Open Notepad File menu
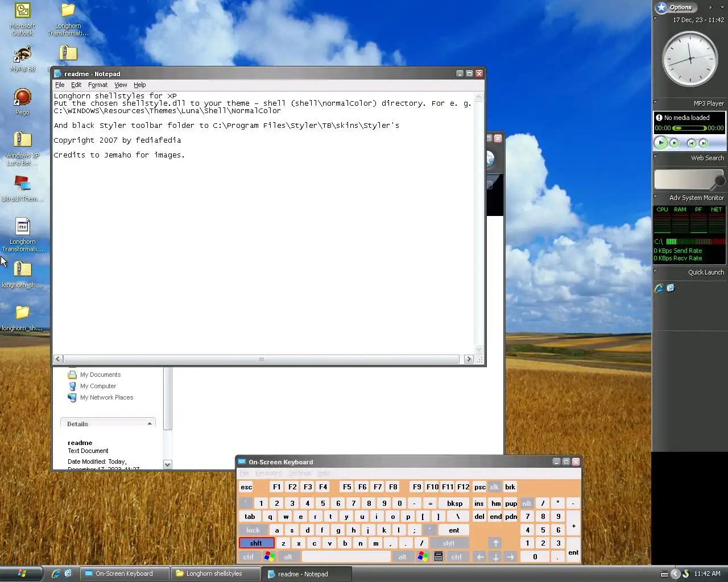 point(60,85)
